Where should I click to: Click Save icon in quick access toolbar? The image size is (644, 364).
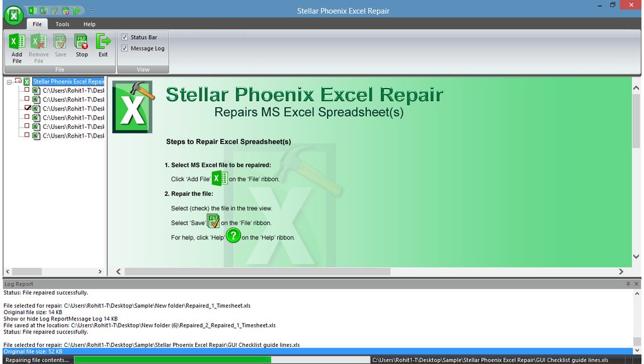pos(54,11)
